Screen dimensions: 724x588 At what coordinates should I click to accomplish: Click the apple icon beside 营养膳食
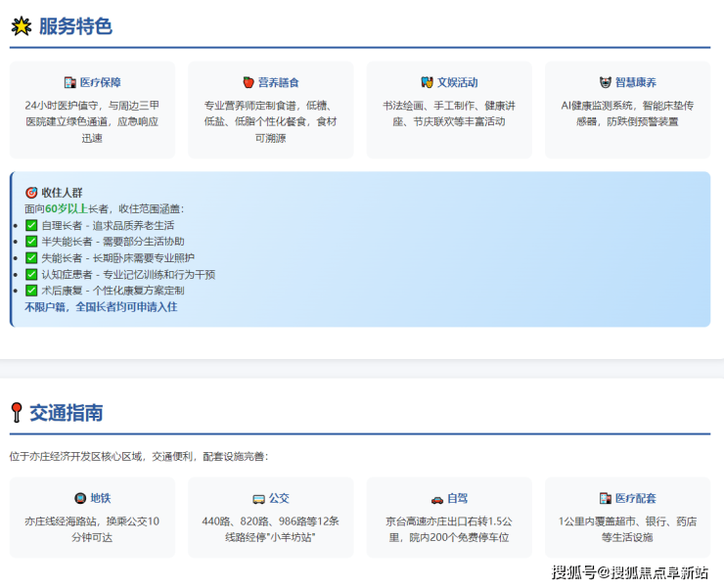pyautogui.click(x=249, y=83)
